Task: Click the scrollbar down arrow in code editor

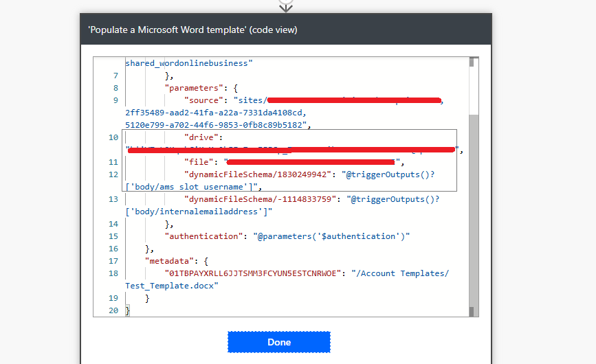Action: coord(472,312)
